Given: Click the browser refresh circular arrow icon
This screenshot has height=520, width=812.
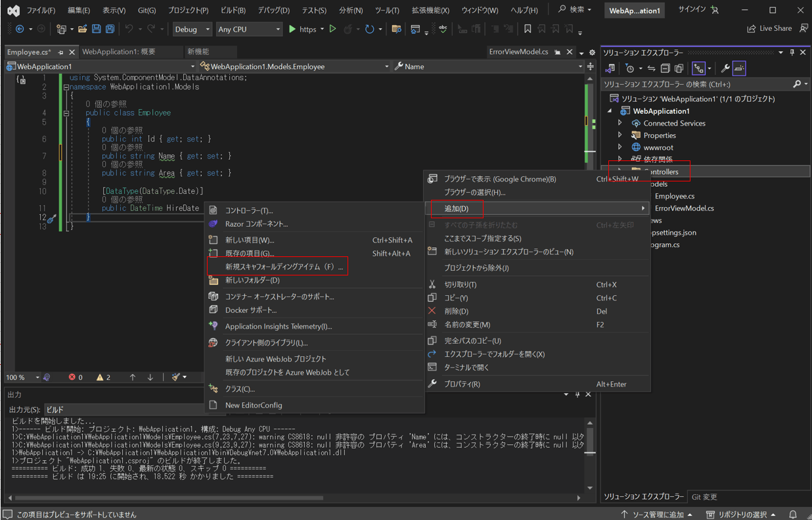Looking at the screenshot, I should (369, 29).
